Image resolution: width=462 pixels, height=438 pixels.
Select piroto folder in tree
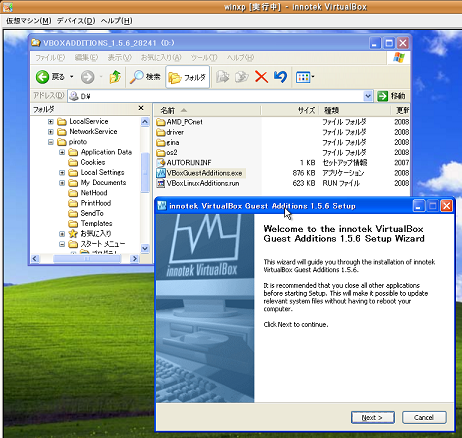(78, 142)
